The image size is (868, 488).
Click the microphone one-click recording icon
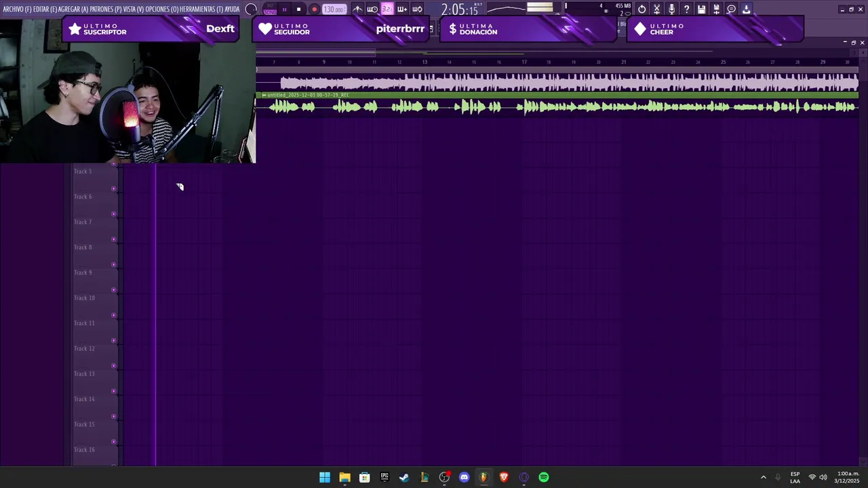tap(671, 9)
